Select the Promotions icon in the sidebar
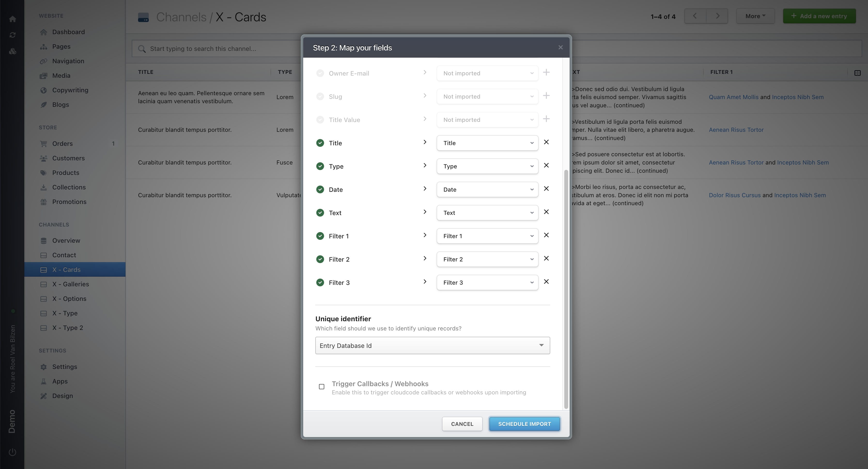This screenshot has height=469, width=868. 44,202
